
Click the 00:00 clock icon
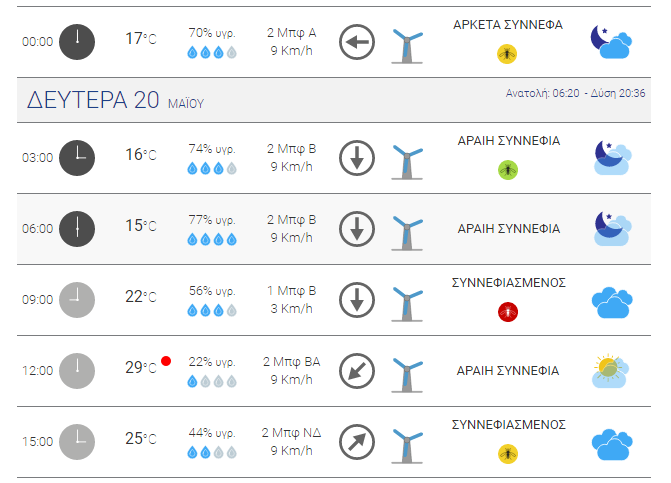(77, 42)
